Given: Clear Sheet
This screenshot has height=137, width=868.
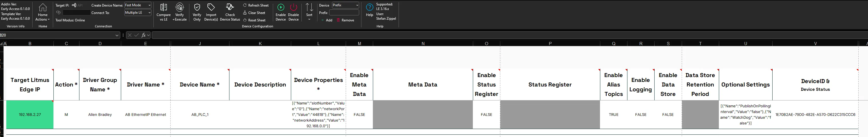Looking at the screenshot, I should [254, 13].
